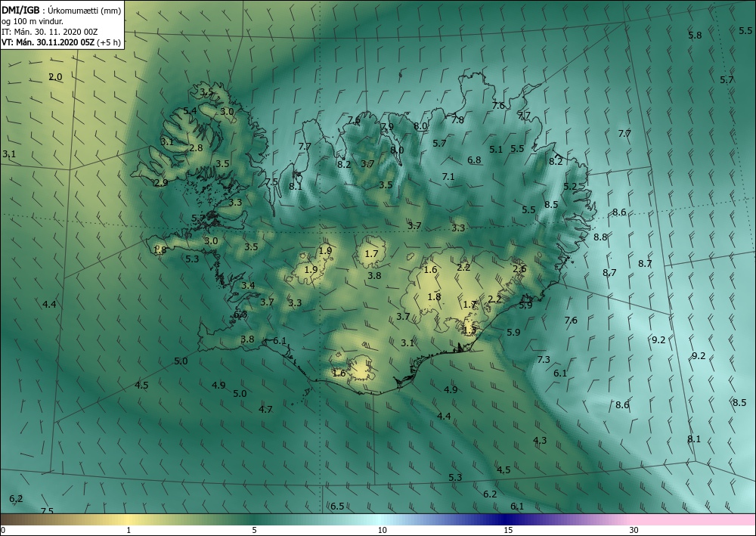Click the '5' label under the color scale
This screenshot has height=536, width=756.
(x=254, y=530)
